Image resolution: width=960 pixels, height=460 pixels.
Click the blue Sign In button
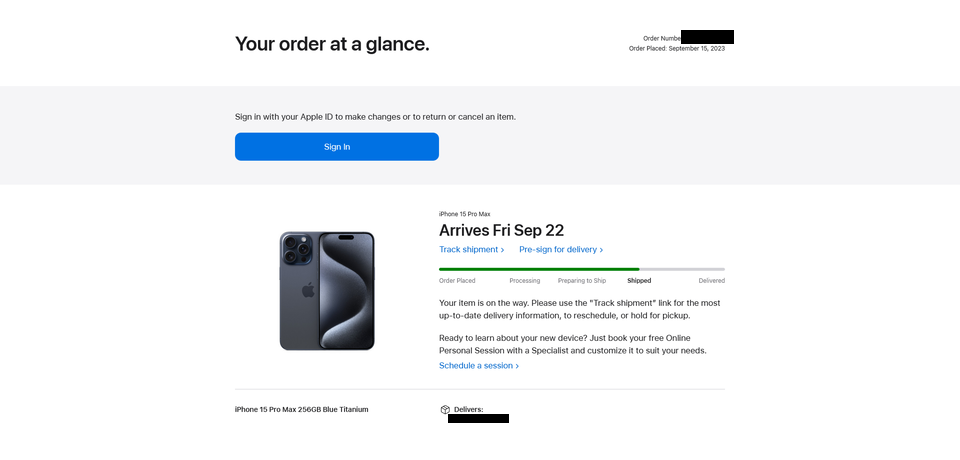point(337,147)
